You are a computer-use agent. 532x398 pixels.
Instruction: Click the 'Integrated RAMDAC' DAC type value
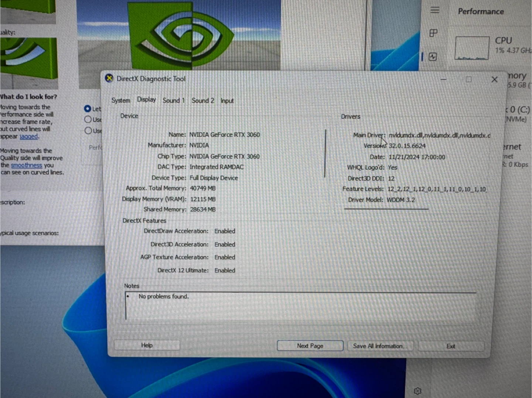pyautogui.click(x=216, y=167)
